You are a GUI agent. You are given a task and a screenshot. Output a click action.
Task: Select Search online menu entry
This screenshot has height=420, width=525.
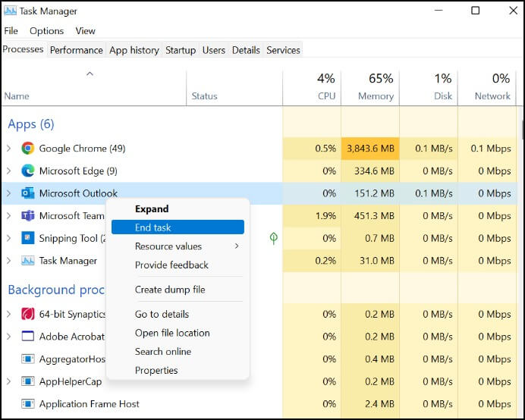coord(178,352)
